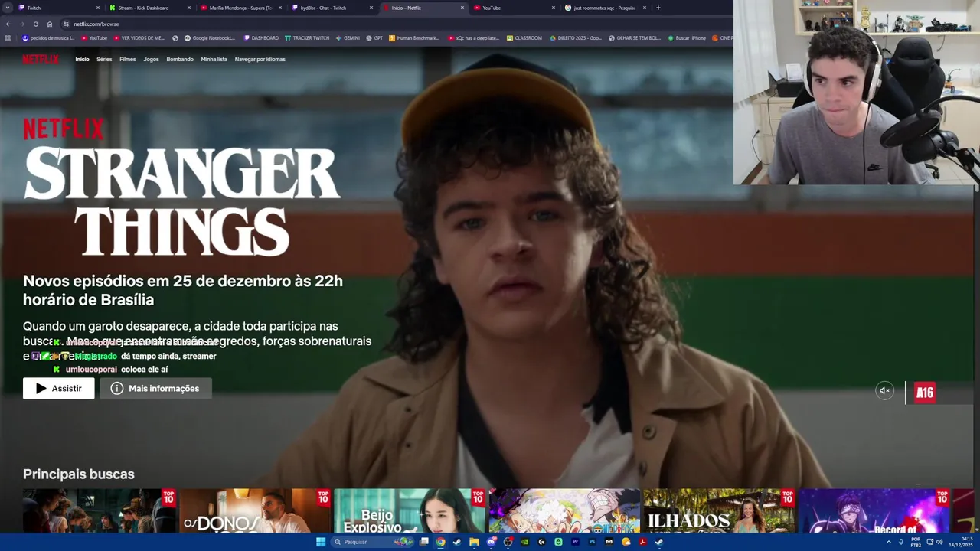Switch to just roommates xqc search tab

606,8
